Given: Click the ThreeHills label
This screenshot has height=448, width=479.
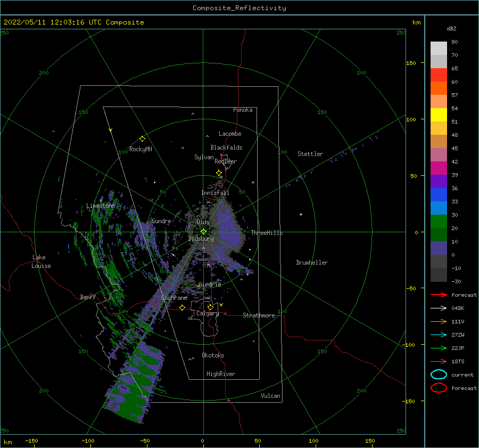Looking at the screenshot, I should [x=267, y=233].
